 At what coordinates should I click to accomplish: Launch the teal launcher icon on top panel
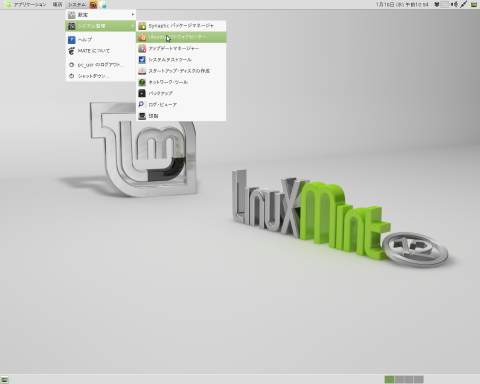click(104, 5)
